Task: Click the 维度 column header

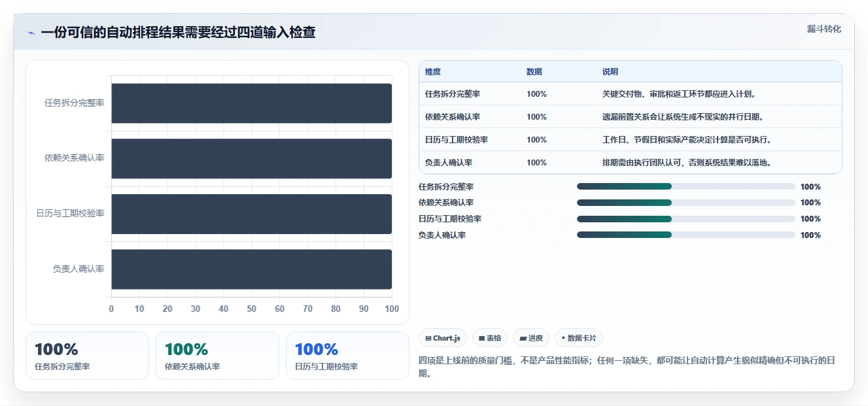Action: (x=433, y=72)
